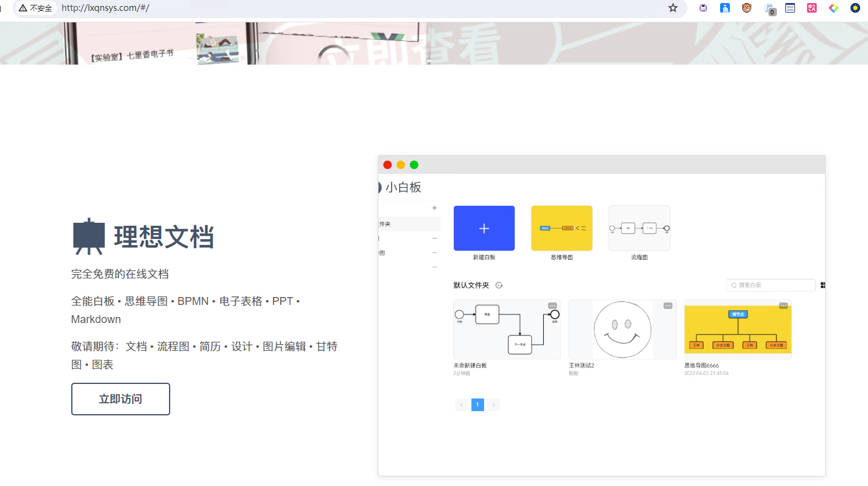
Task: Click the 新建白板 blue plus icon
Action: coord(483,228)
